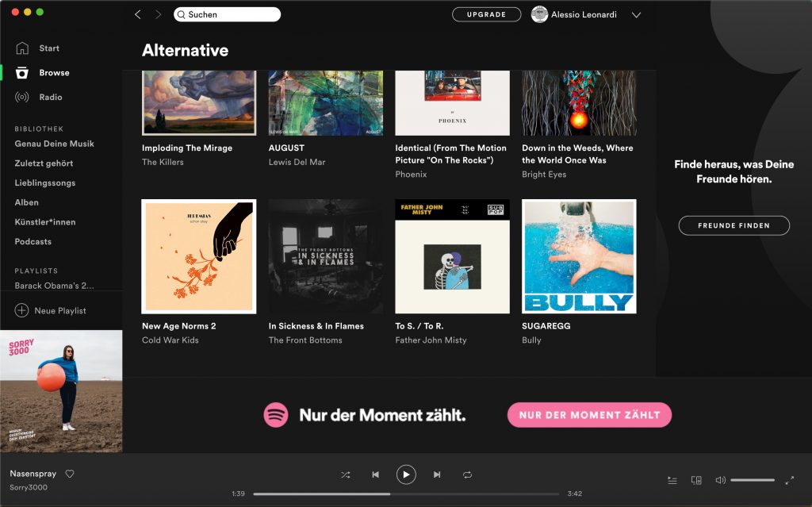Screen dimensions: 812x507
Task: Click the FREUNDE FINDEN button
Action: click(733, 225)
